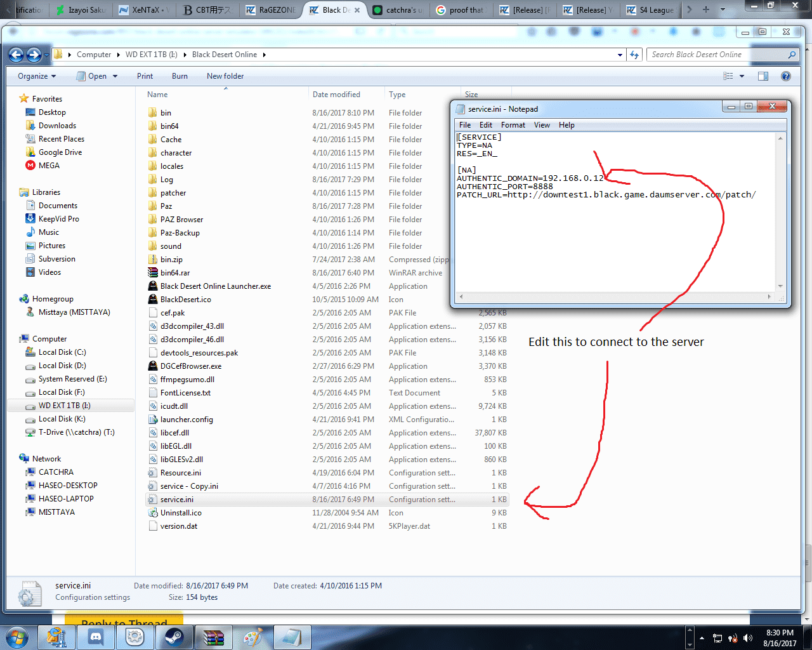The image size is (812, 650).
Task: Select the FontLicense.txt file row
Action: point(329,393)
